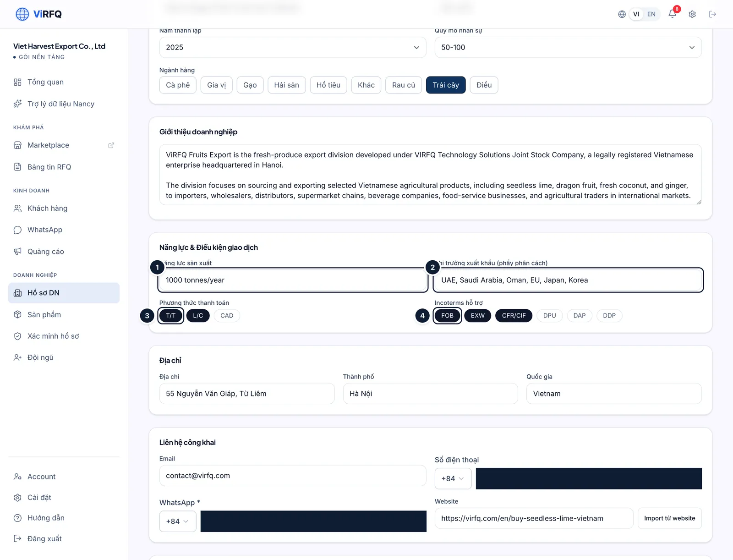Open Marketplace external link icon
The height and width of the screenshot is (560, 733).
[x=111, y=145]
